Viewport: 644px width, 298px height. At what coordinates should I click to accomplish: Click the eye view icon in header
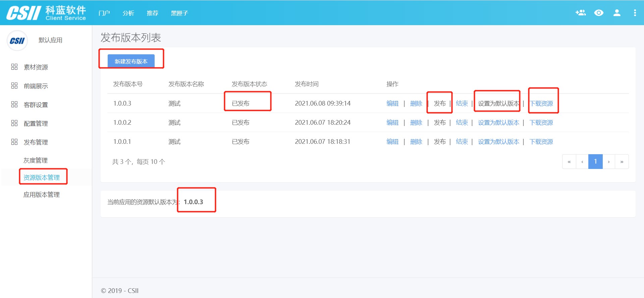click(599, 13)
